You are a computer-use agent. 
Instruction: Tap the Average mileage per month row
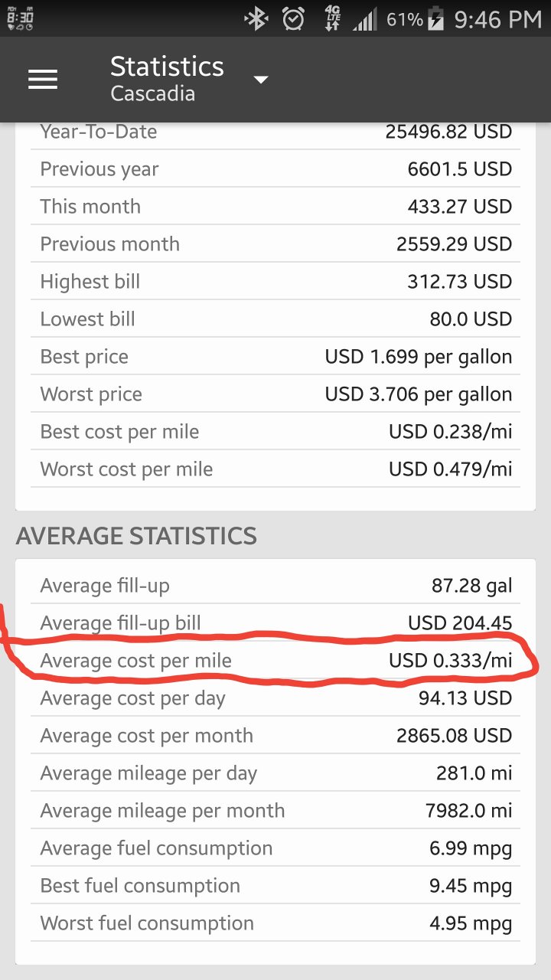tap(275, 811)
